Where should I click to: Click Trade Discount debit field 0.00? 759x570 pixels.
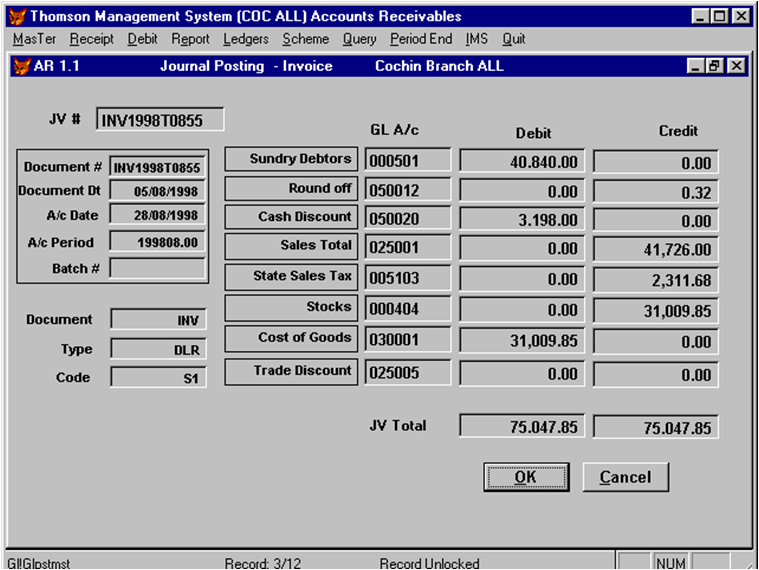pyautogui.click(x=522, y=374)
